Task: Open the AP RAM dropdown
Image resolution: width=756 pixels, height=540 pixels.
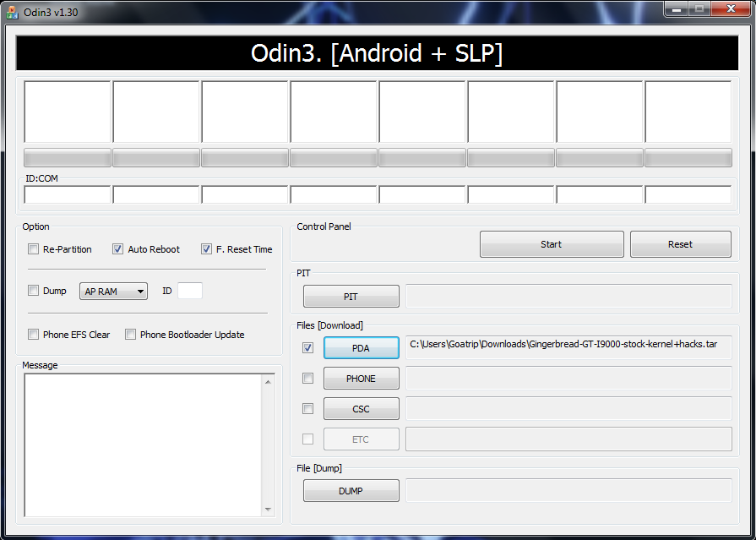Action: (x=113, y=291)
